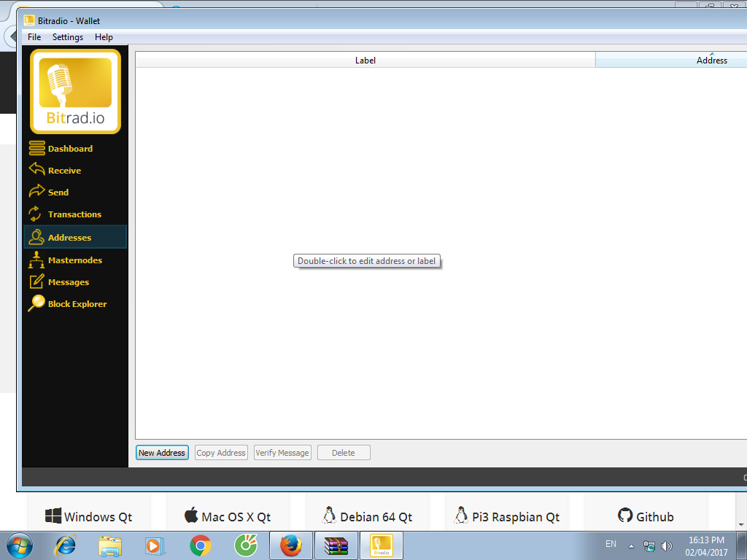Click the Apple logo icon beside Mac OS X Qt

coord(191,516)
